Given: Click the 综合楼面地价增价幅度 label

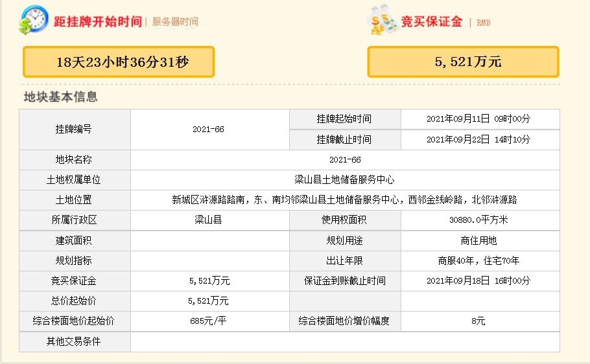Looking at the screenshot, I should (344, 321).
